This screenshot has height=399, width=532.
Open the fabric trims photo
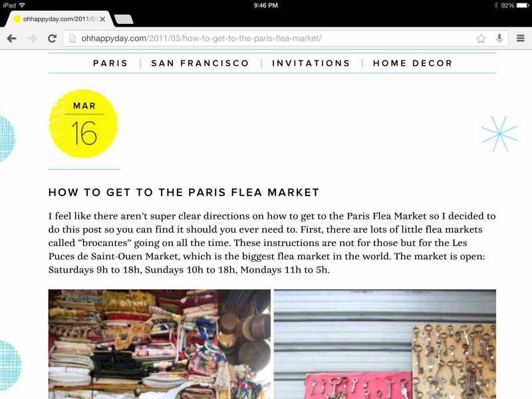pyautogui.click(x=160, y=344)
